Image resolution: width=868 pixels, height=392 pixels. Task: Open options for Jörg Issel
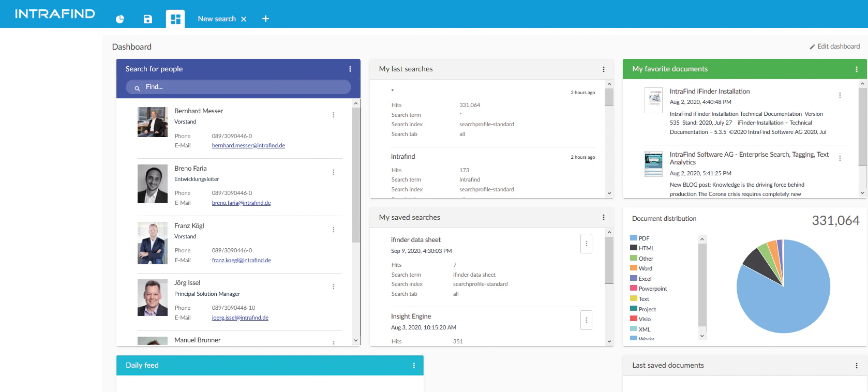(x=333, y=287)
